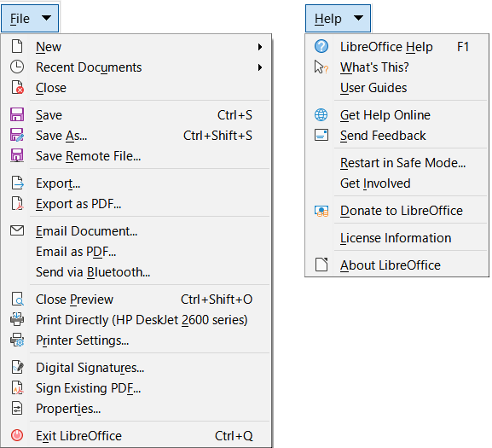492x448 pixels.
Task: Click the F1 shortcut text
Action: pyautogui.click(x=463, y=47)
